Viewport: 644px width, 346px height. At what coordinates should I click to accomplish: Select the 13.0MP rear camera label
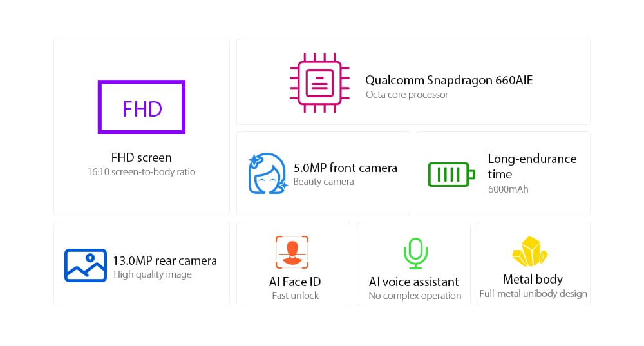click(x=165, y=261)
